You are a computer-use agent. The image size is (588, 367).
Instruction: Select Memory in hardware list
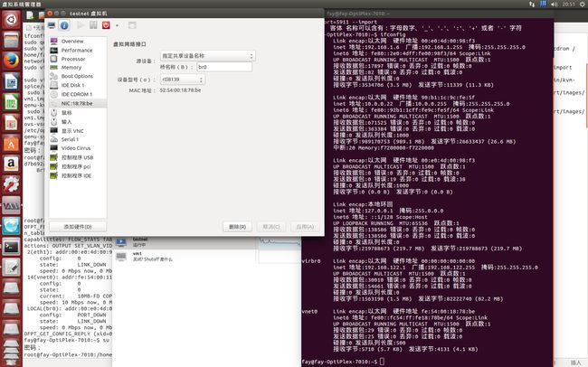(78, 68)
